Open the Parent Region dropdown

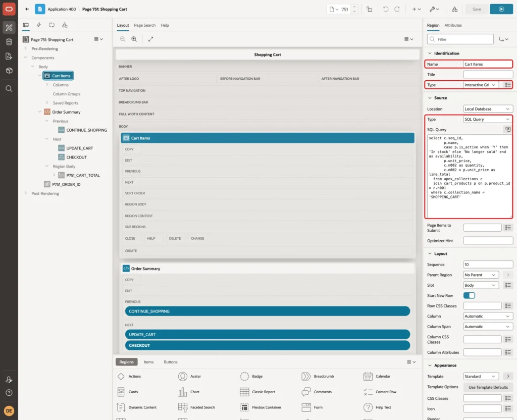click(x=481, y=275)
